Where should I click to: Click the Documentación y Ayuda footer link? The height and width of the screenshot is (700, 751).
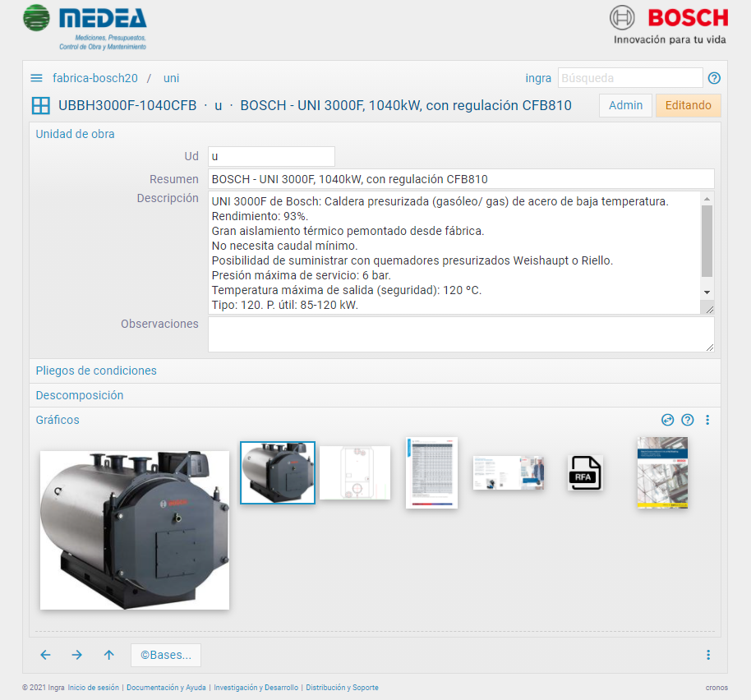pos(166,688)
